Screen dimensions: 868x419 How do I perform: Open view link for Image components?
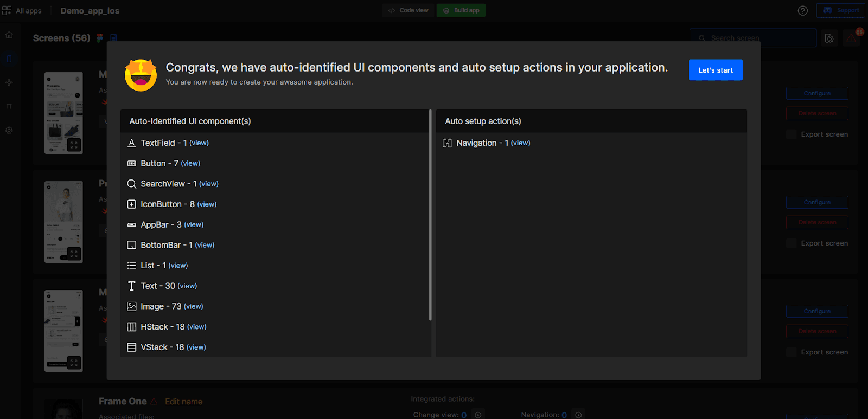point(194,307)
